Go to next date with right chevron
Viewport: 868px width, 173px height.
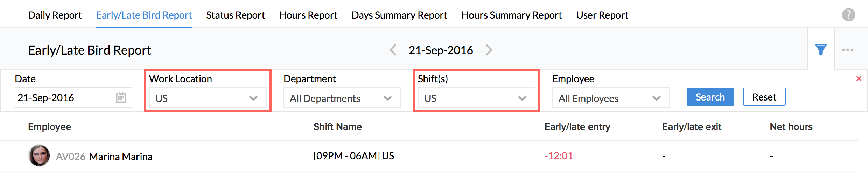point(489,50)
